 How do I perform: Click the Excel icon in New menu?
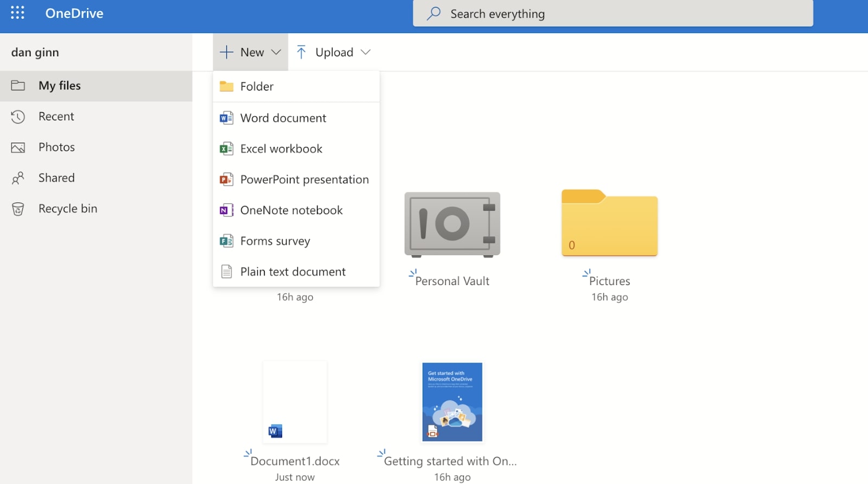click(226, 149)
